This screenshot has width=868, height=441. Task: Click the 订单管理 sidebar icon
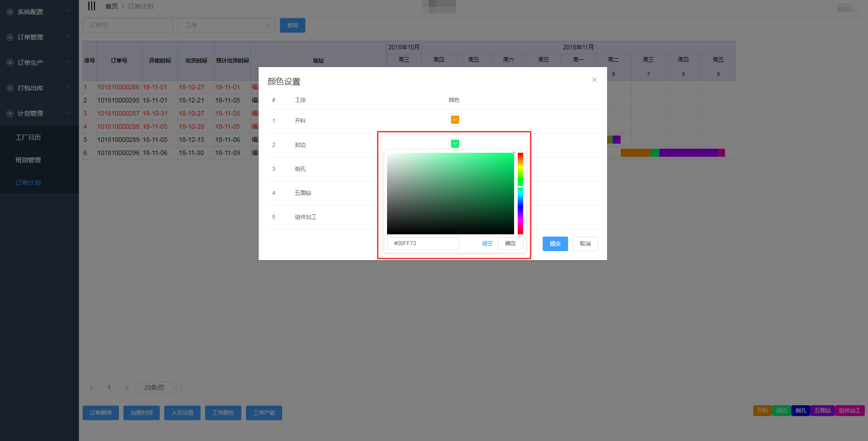[10, 37]
